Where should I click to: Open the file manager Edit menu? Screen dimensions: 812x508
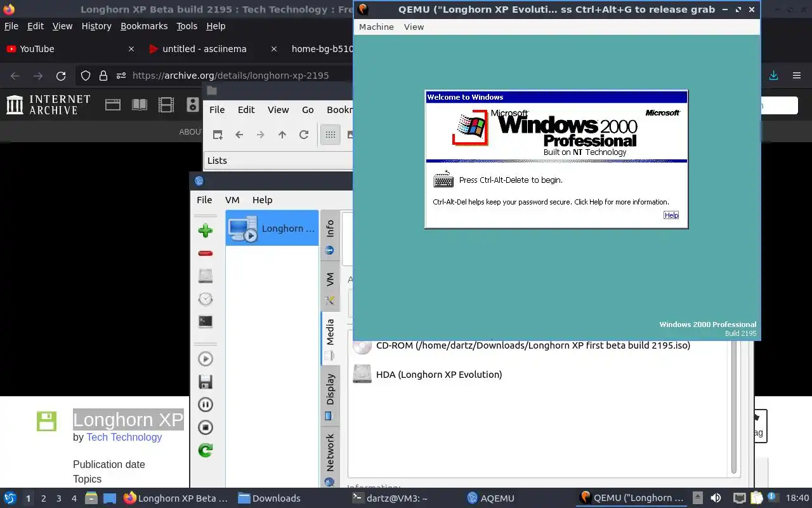coord(246,110)
